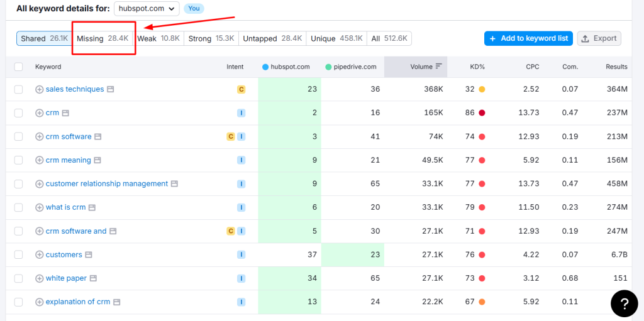Check the 'sales techniques' row checkbox
This screenshot has height=321, width=644.
[18, 89]
